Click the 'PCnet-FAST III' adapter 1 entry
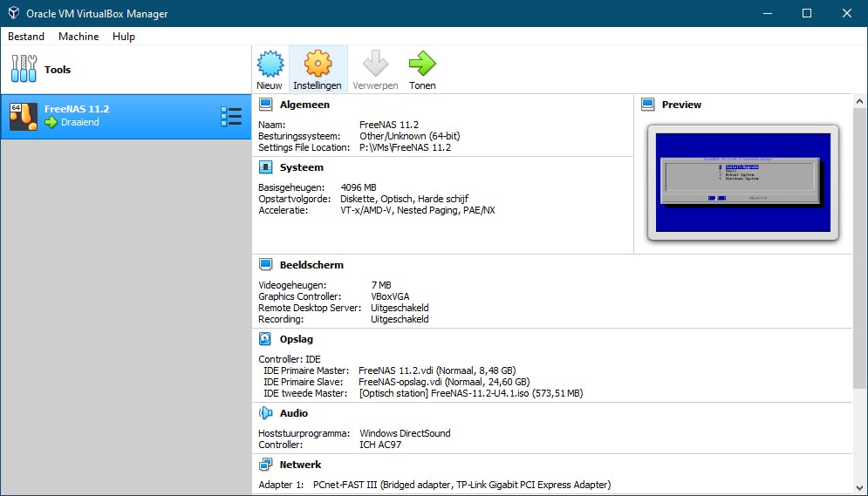 462,485
